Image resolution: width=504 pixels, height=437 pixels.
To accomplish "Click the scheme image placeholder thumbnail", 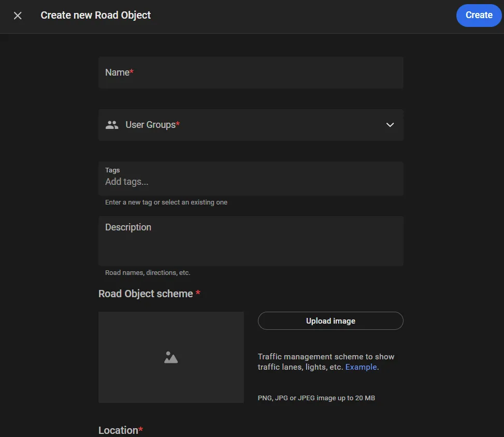I will pyautogui.click(x=171, y=357).
